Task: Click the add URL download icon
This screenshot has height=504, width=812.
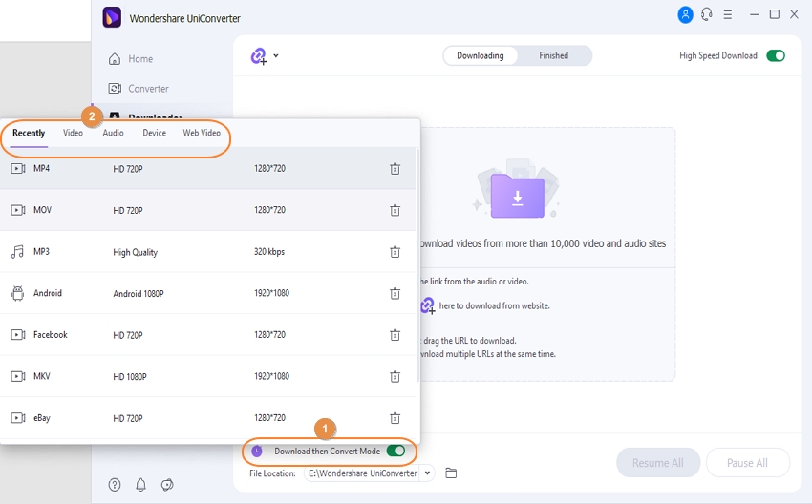Action: (259, 56)
